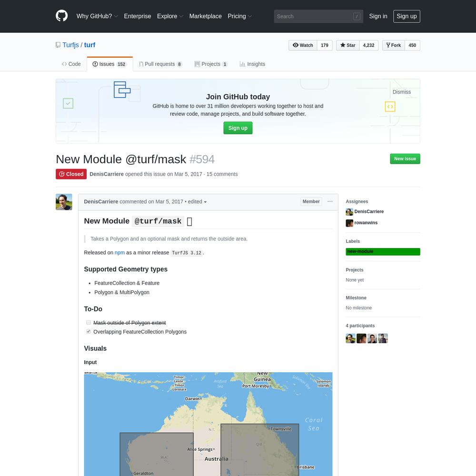Open the 'edited' history dropdown on the comment
The image size is (476, 476).
[197, 201]
